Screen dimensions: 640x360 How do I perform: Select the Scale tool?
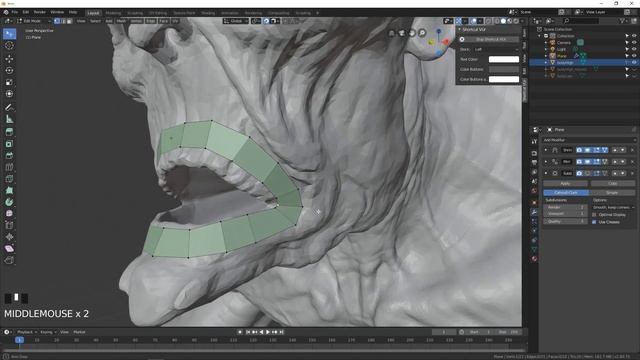click(x=9, y=82)
